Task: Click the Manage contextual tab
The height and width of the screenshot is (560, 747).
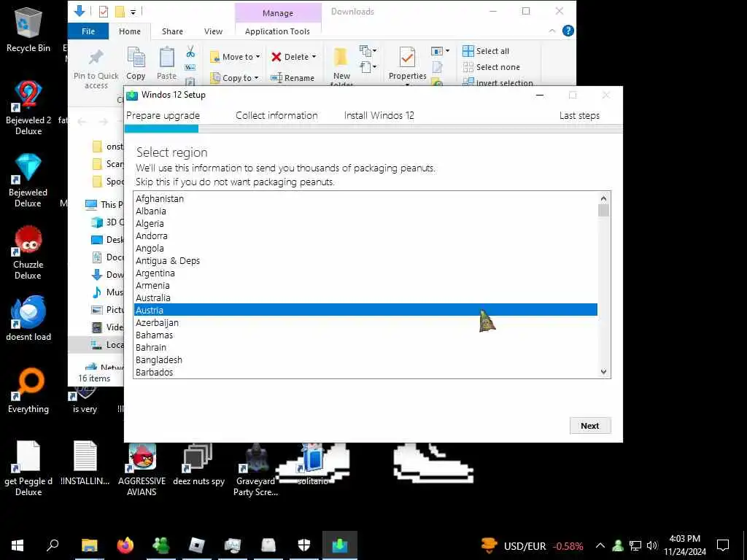Action: [x=278, y=13]
